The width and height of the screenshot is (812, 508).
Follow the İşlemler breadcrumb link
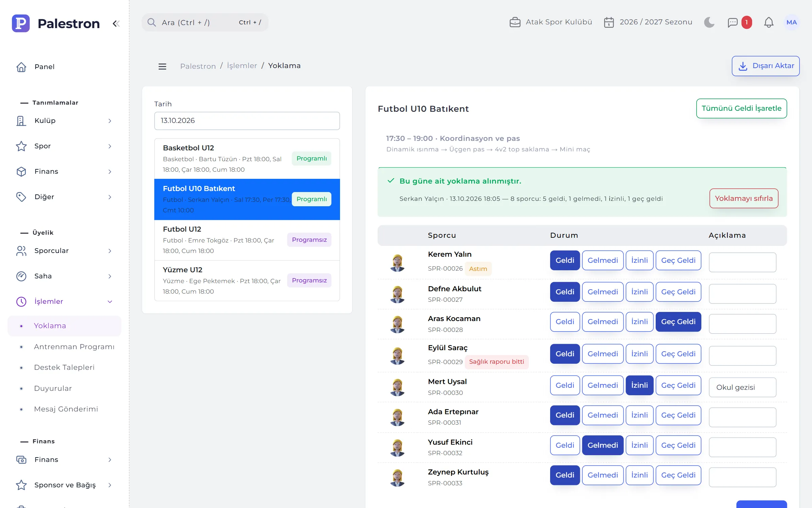click(242, 66)
